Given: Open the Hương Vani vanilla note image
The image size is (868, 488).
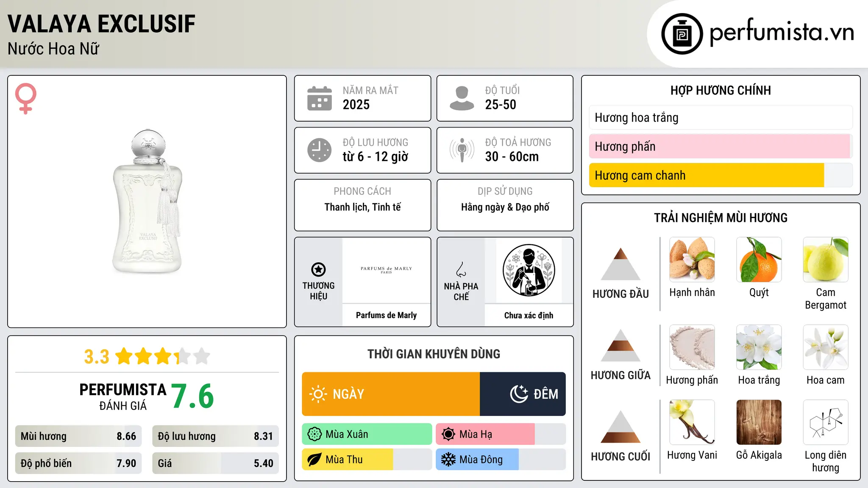Looking at the screenshot, I should coord(692,422).
